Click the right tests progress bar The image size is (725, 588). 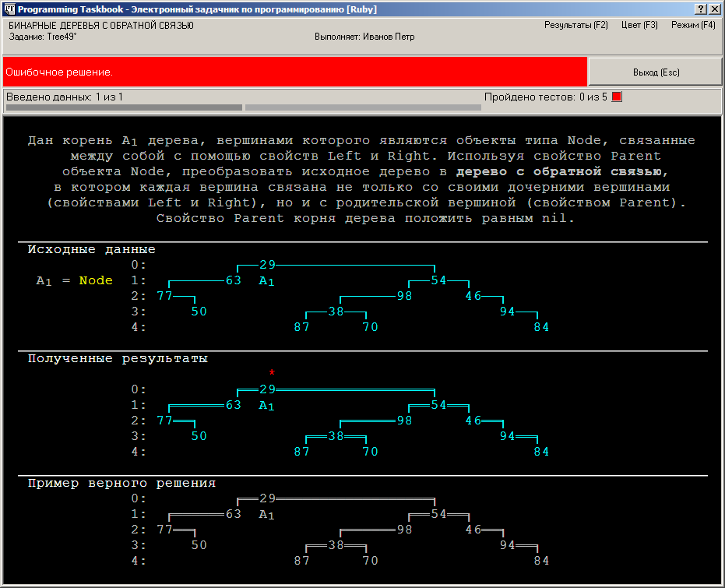click(x=363, y=107)
